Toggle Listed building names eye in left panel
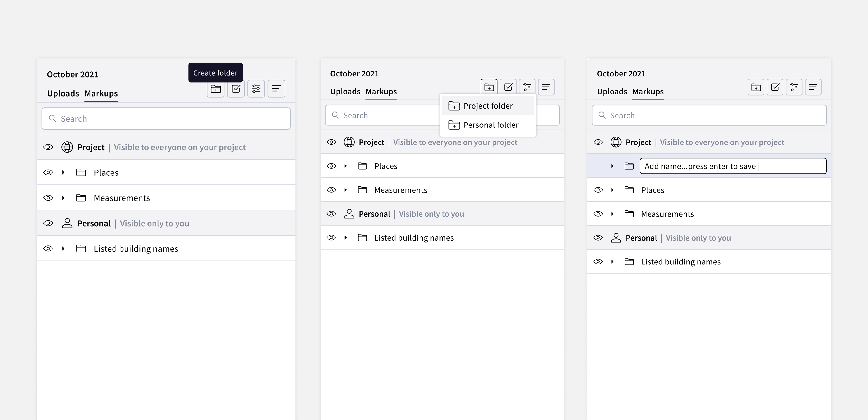 click(x=48, y=249)
